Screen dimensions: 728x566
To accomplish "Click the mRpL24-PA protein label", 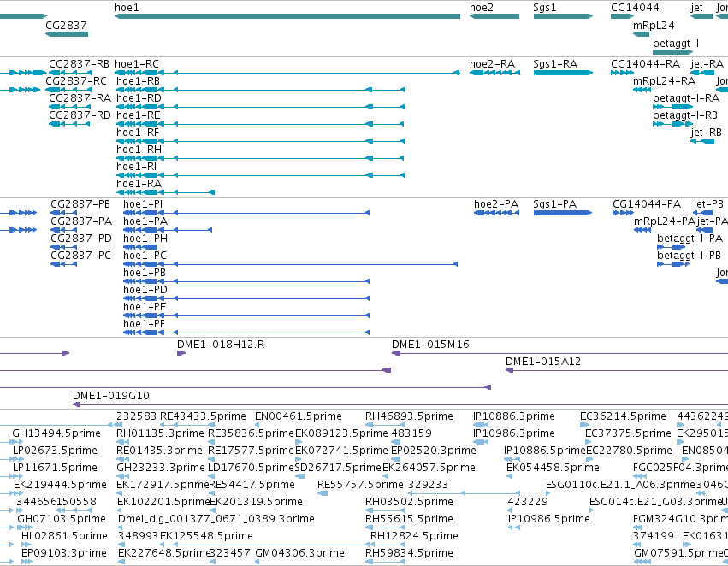I will point(665,221).
